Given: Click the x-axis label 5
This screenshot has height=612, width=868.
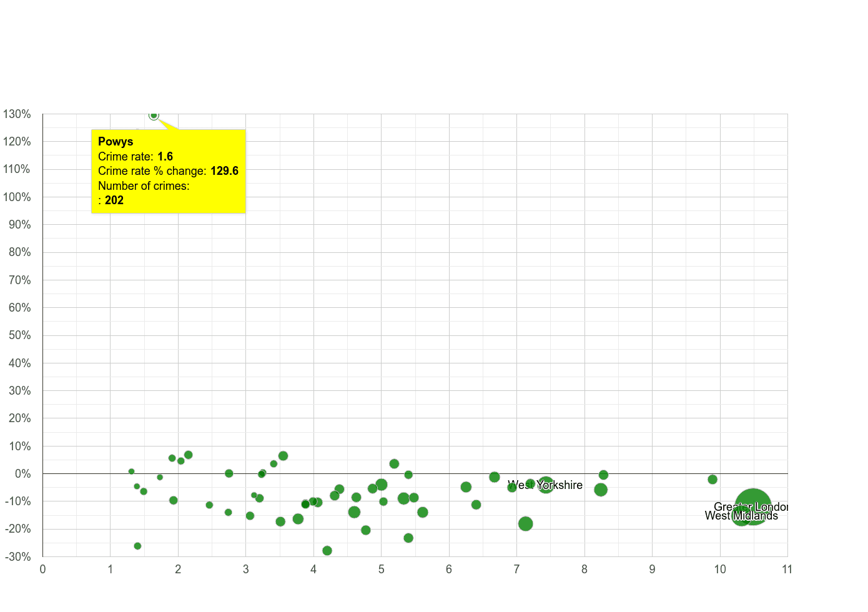Looking at the screenshot, I should coord(381,570).
